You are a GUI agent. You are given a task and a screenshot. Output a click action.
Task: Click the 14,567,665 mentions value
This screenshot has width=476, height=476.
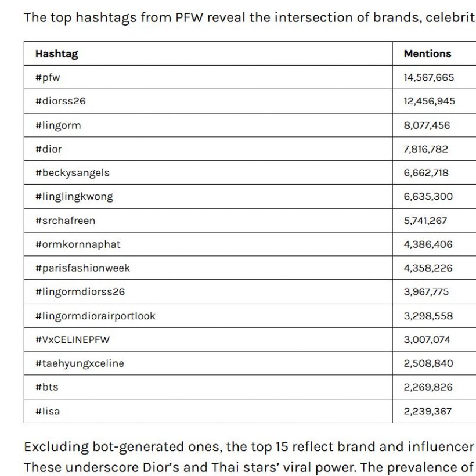pyautogui.click(x=429, y=77)
